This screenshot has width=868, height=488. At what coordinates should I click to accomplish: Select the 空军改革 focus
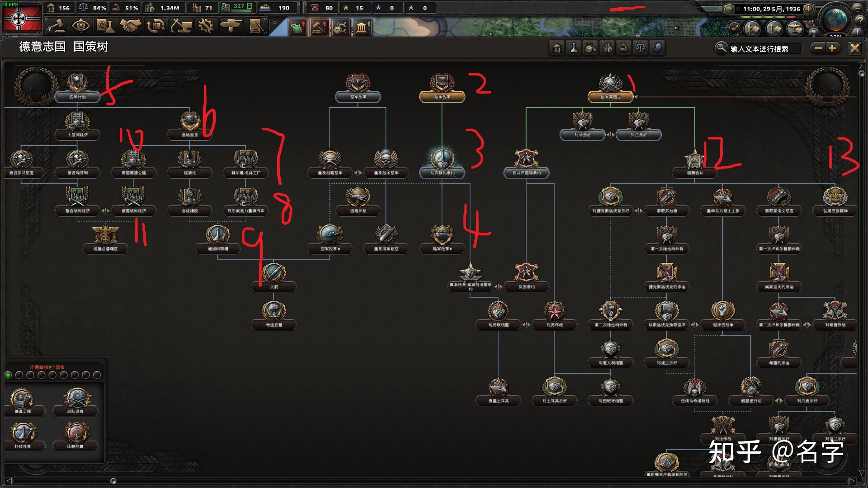[x=358, y=88]
